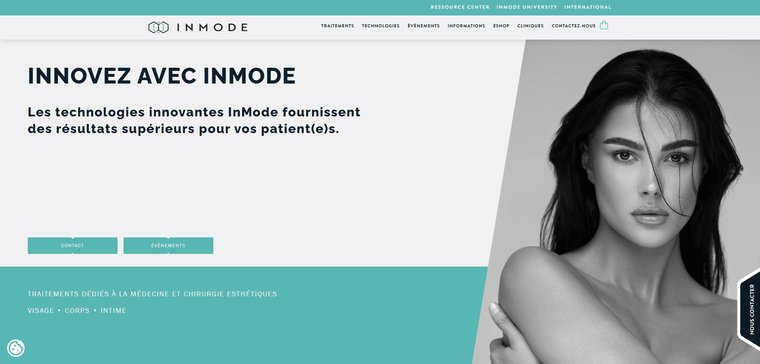Open the Informations menu item

pos(466,26)
